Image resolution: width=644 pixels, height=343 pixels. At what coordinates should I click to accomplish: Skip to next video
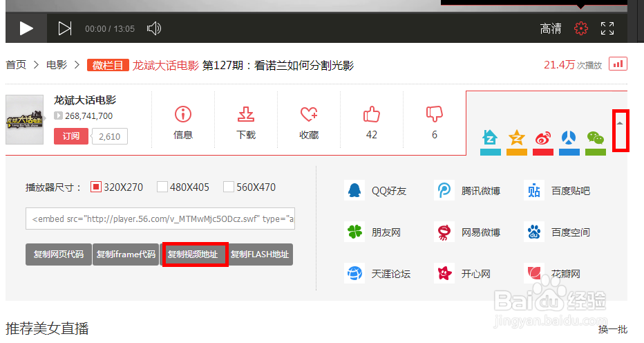coord(65,28)
